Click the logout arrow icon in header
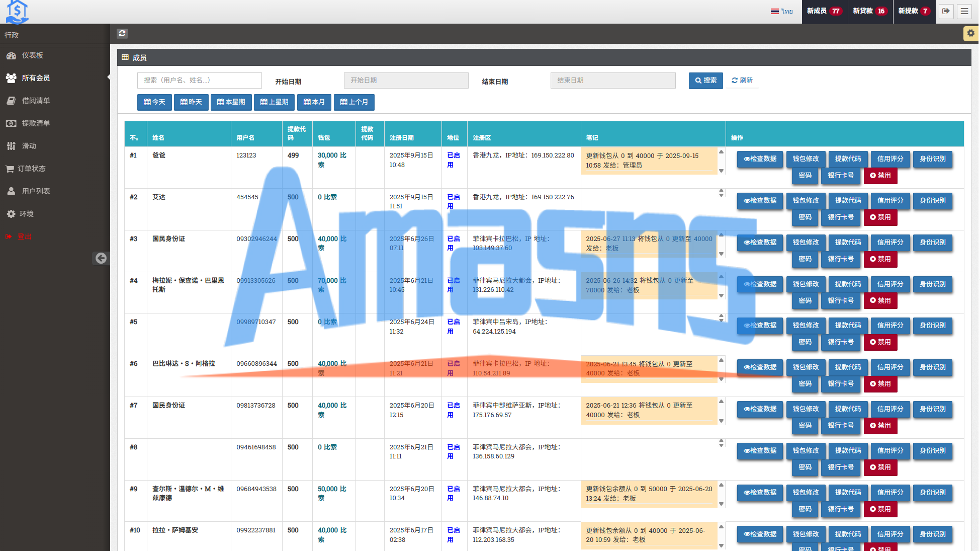The image size is (980, 551). point(946,11)
